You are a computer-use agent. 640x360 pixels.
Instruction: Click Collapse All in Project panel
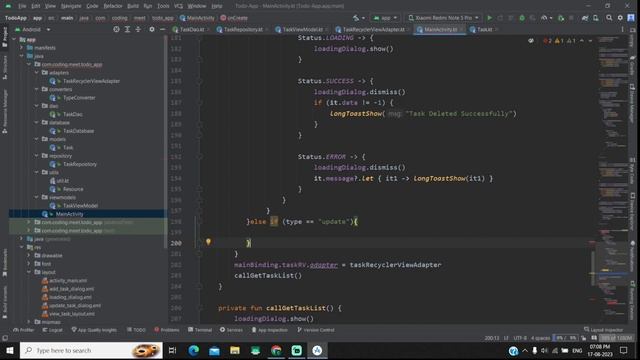(138, 29)
